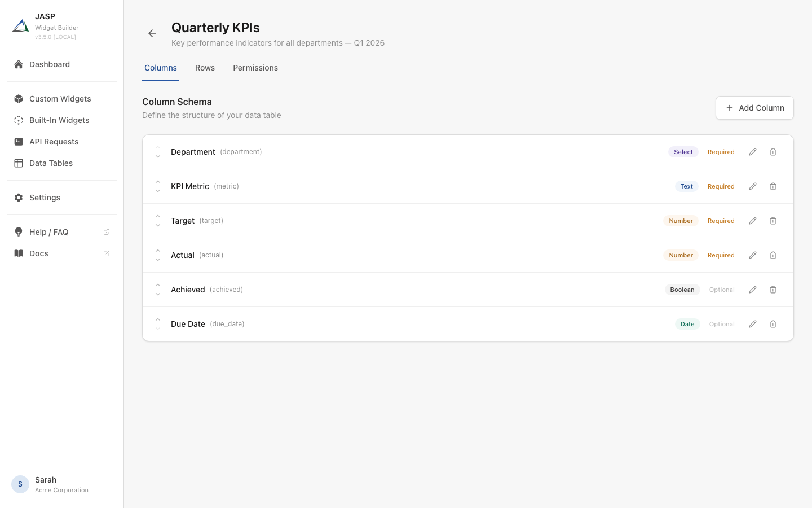The image size is (812, 508).
Task: Delete the Actual column using trash icon
Action: click(x=773, y=255)
